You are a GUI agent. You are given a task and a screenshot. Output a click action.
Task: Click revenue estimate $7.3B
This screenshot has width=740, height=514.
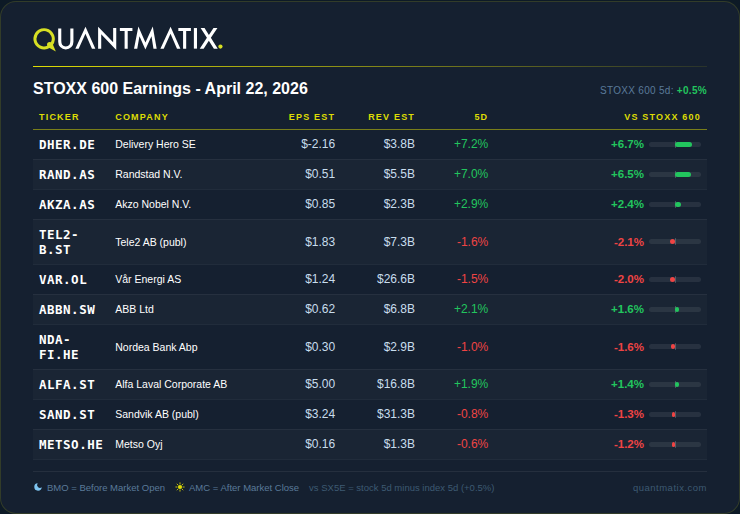click(x=399, y=242)
